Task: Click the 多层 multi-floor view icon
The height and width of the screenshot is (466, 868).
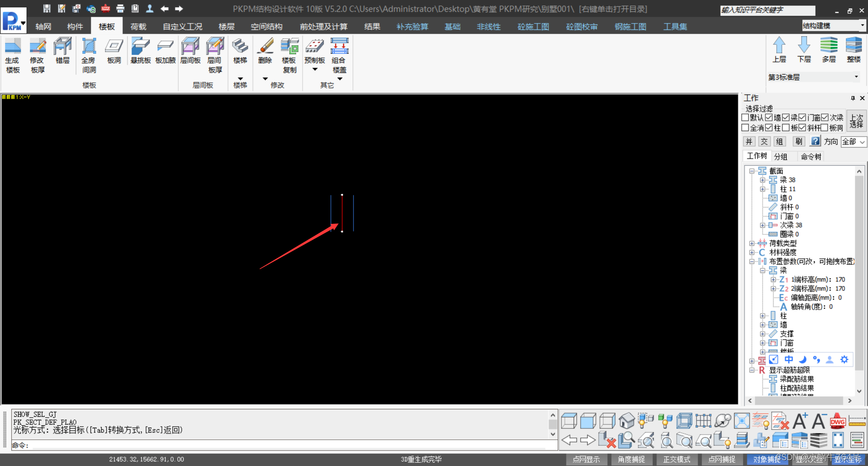Action: [x=829, y=50]
